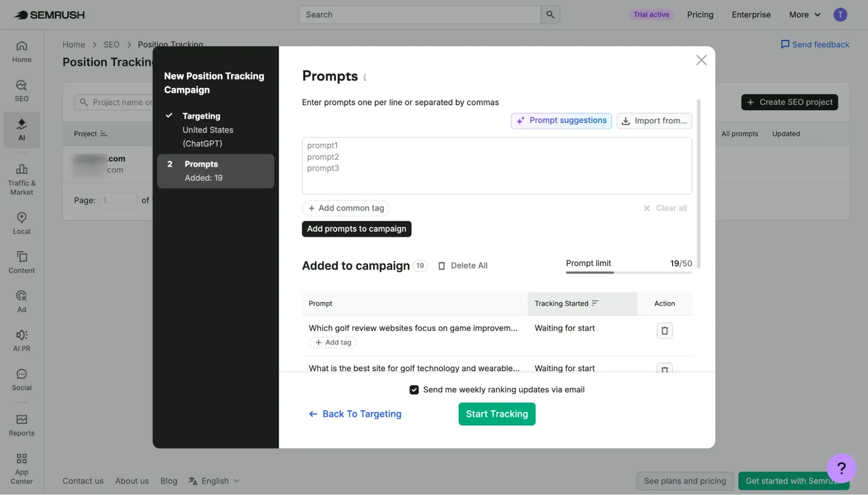This screenshot has width=868, height=495.
Task: Close the Prompts dialog
Action: (701, 60)
